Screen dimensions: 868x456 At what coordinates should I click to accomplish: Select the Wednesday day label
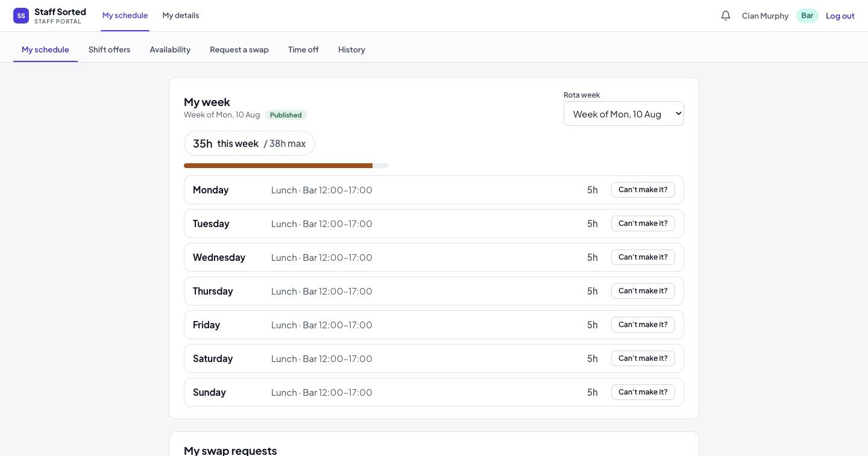[219, 257]
